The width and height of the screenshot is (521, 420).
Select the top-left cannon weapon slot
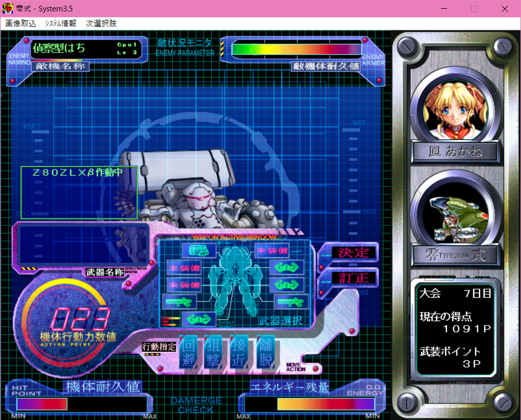pos(199,251)
